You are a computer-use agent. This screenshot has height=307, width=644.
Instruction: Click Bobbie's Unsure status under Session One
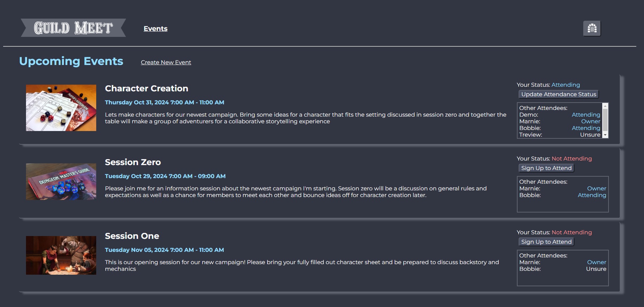pyautogui.click(x=596, y=269)
